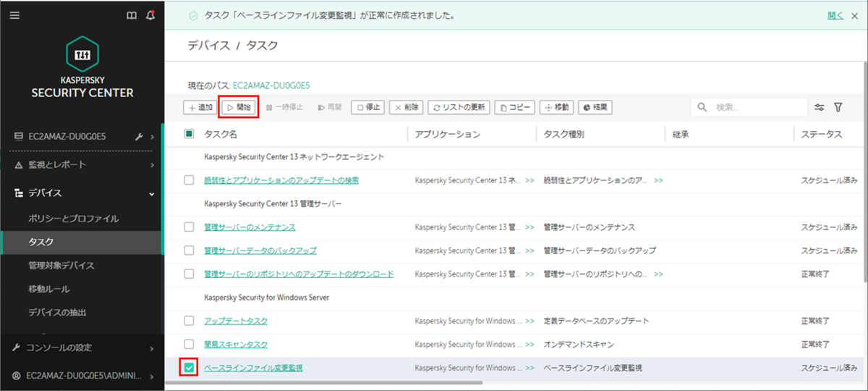Open the filter funnel icon
Image resolution: width=868 pixels, height=391 pixels.
[838, 107]
